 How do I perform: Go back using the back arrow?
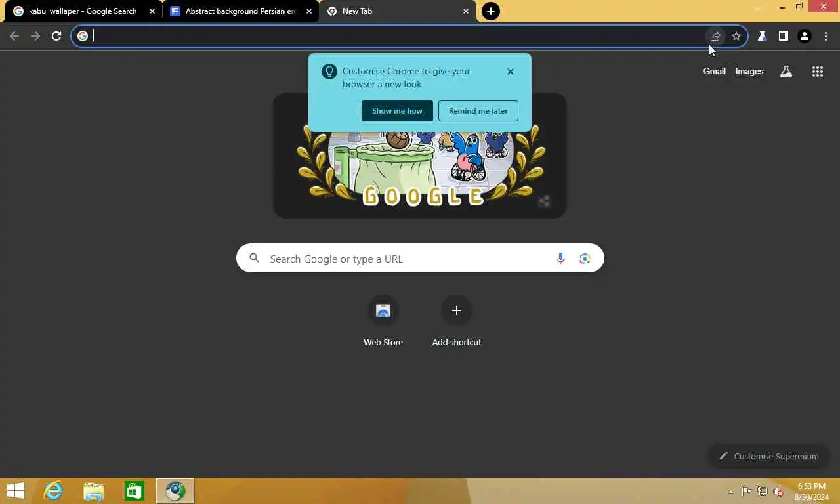coord(14,36)
